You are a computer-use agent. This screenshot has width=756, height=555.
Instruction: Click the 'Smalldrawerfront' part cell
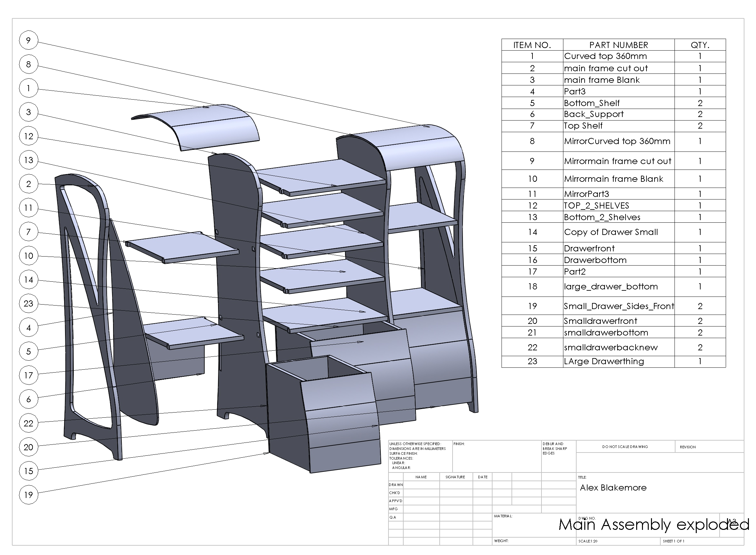tap(618, 321)
